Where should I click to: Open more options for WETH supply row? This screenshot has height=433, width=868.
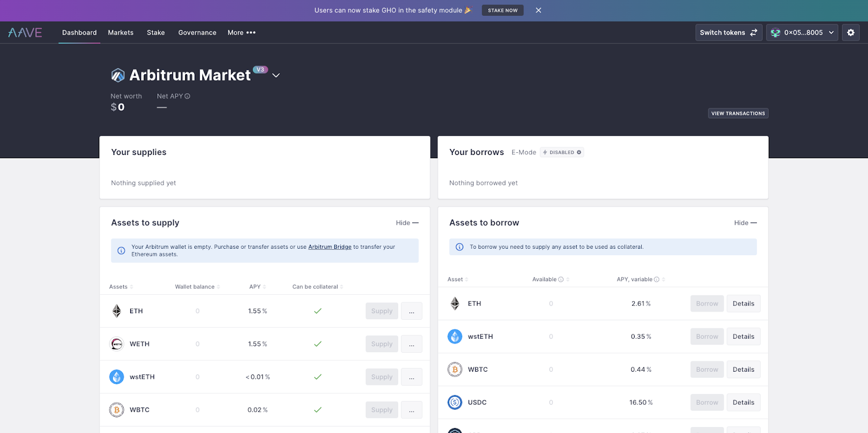pos(411,344)
